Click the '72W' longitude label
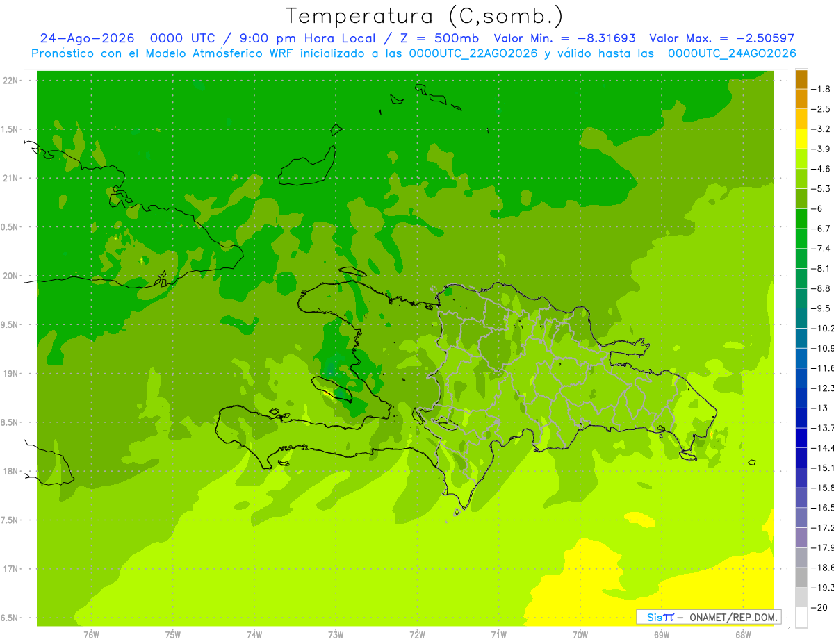Image resolution: width=834 pixels, height=644 pixels. [417, 634]
